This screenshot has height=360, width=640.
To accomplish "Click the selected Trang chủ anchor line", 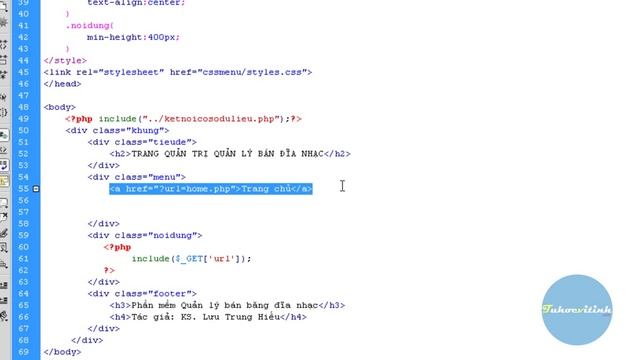I will pyautogui.click(x=211, y=189).
